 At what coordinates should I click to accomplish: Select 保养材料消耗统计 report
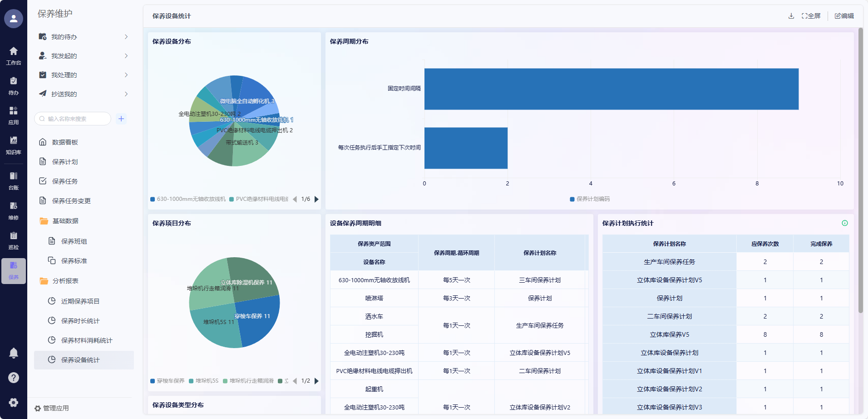87,340
